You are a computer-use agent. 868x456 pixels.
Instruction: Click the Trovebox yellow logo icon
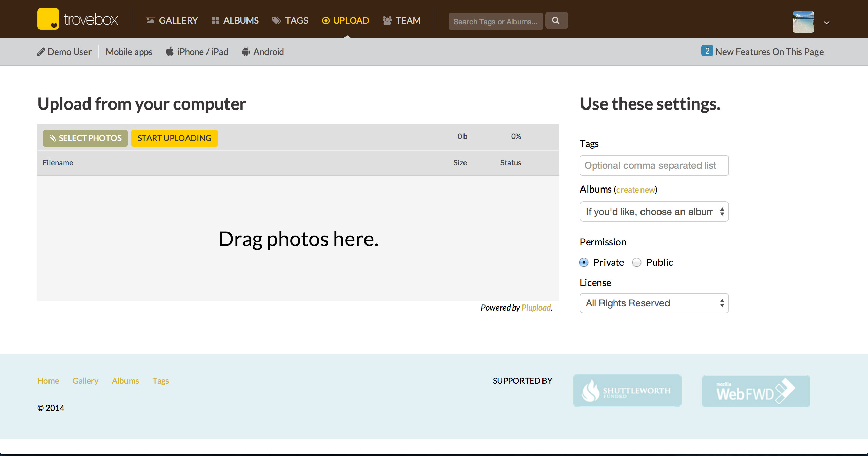(x=48, y=19)
